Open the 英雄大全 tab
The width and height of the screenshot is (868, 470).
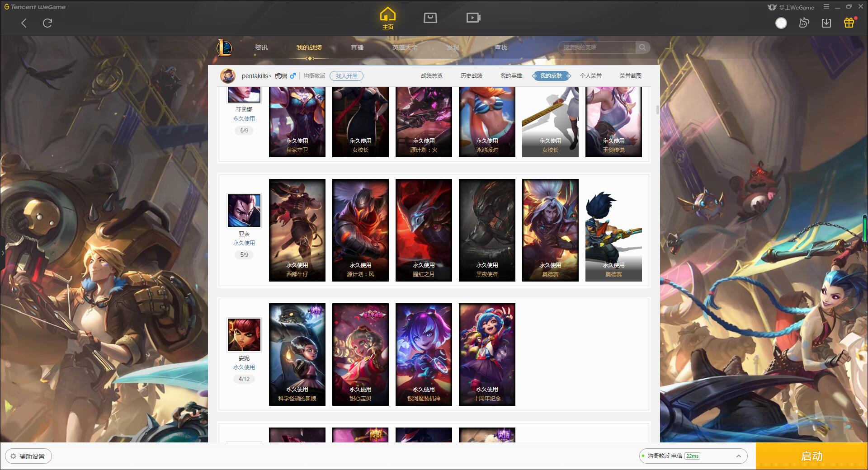[x=405, y=47]
